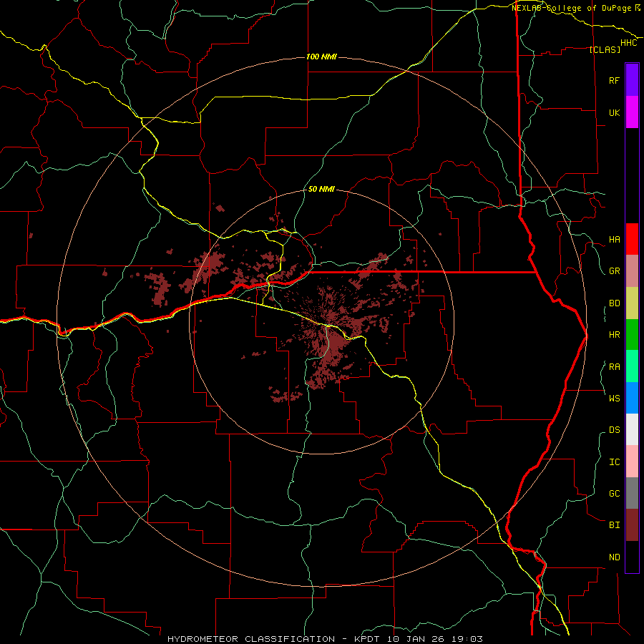Click the GR pink-brown legend swatch
The width and height of the screenshot is (644, 644).
pyautogui.click(x=632, y=271)
